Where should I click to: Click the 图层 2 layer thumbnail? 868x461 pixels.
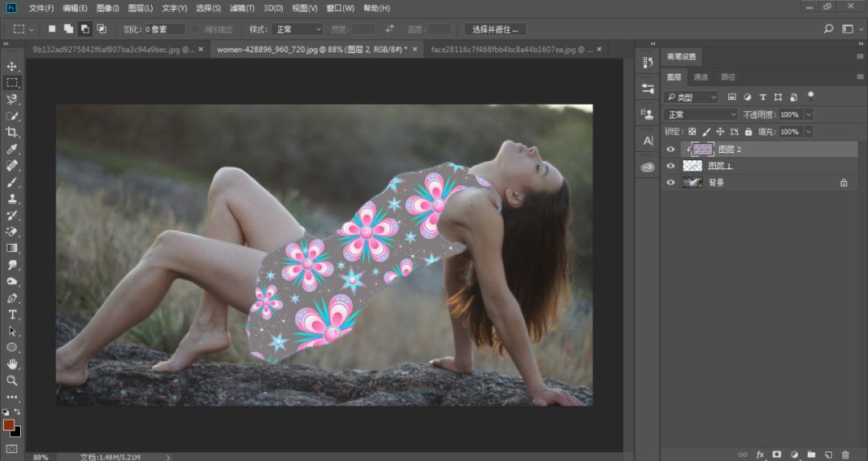[702, 149]
